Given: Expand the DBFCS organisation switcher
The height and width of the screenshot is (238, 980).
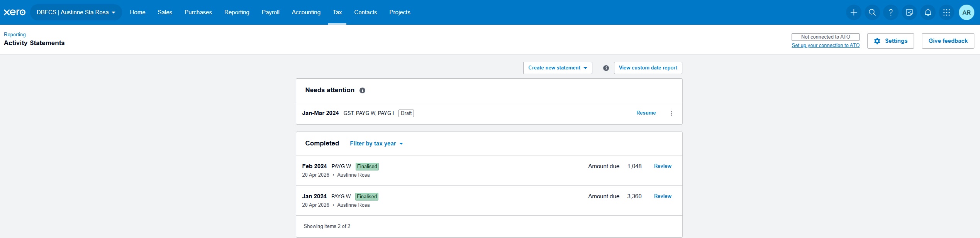Looking at the screenshot, I should click(76, 12).
